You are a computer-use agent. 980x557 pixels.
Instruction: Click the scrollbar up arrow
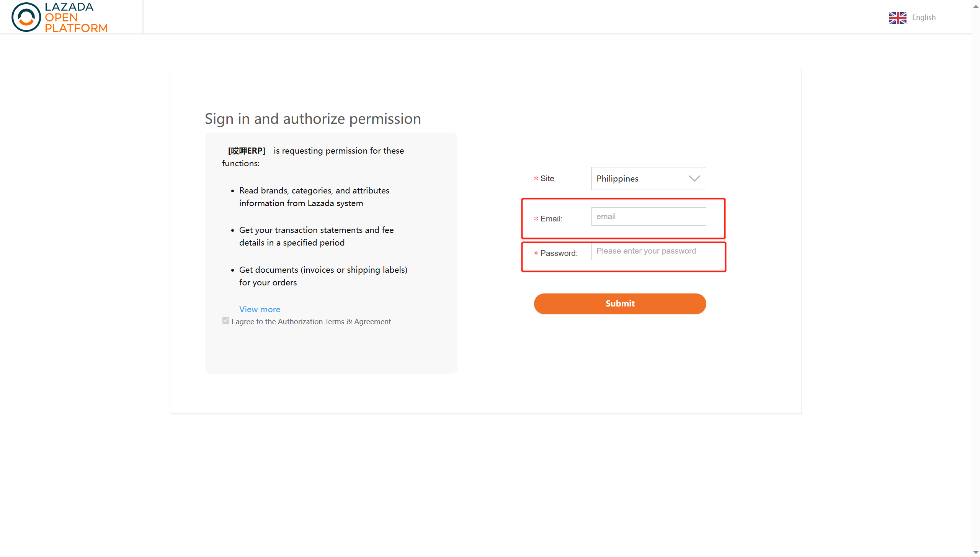[x=975, y=6]
